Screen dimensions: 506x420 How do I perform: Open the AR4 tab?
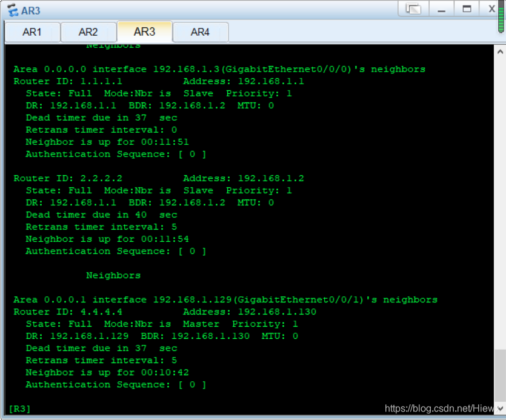(201, 32)
